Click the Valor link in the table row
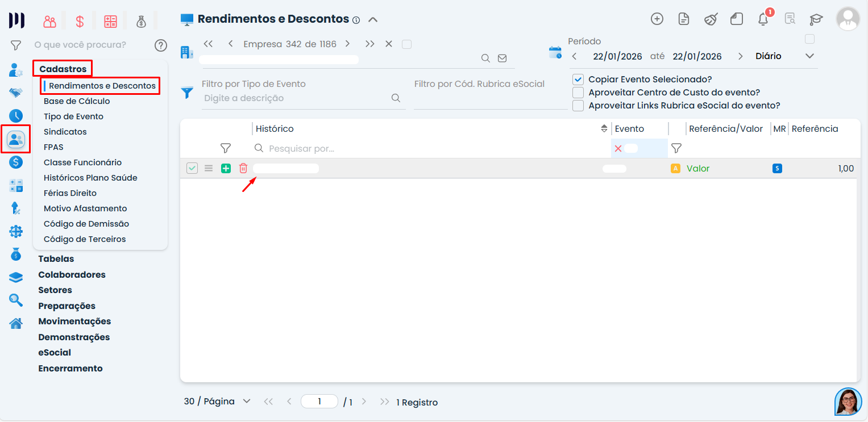The width and height of the screenshot is (868, 422). point(698,169)
